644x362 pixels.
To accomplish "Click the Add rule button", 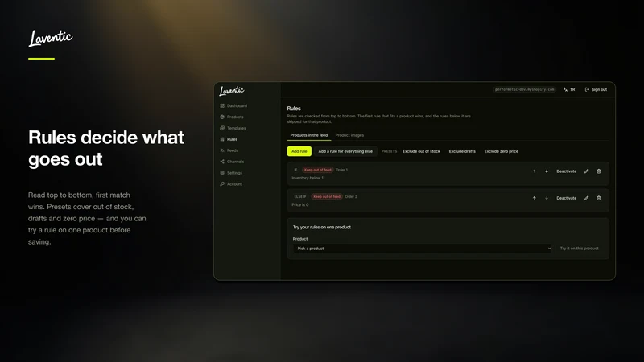I will pos(299,151).
